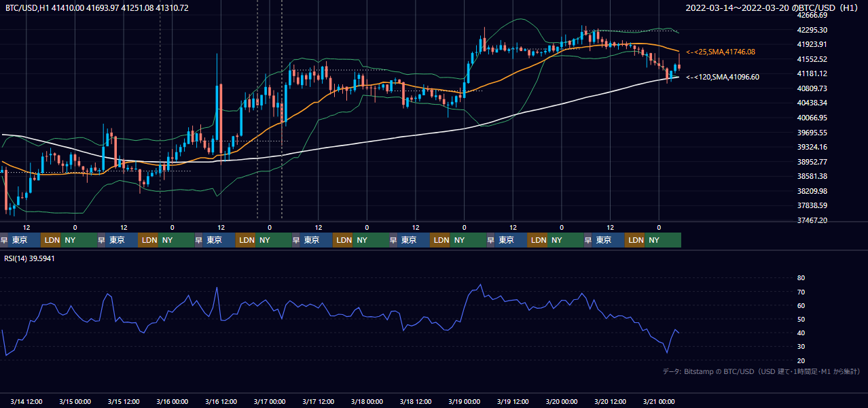
Task: Click RSI scale value 30
Action: click(801, 346)
